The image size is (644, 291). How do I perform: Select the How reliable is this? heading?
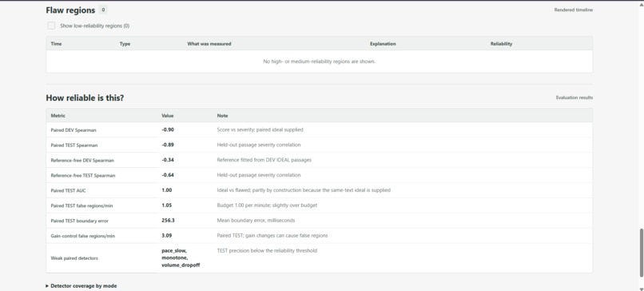point(85,98)
